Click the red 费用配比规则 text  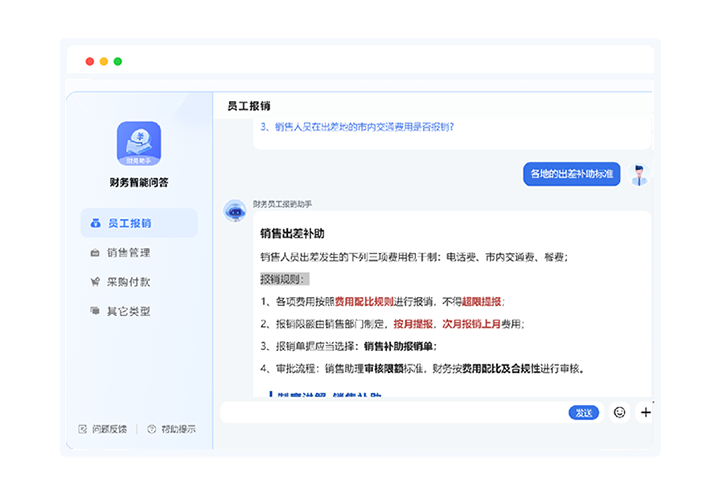[x=364, y=301]
